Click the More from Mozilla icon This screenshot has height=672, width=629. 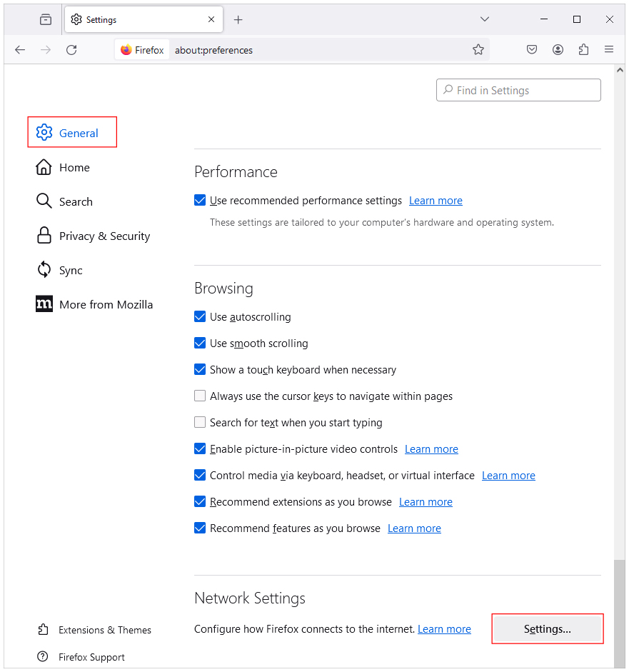tap(44, 304)
